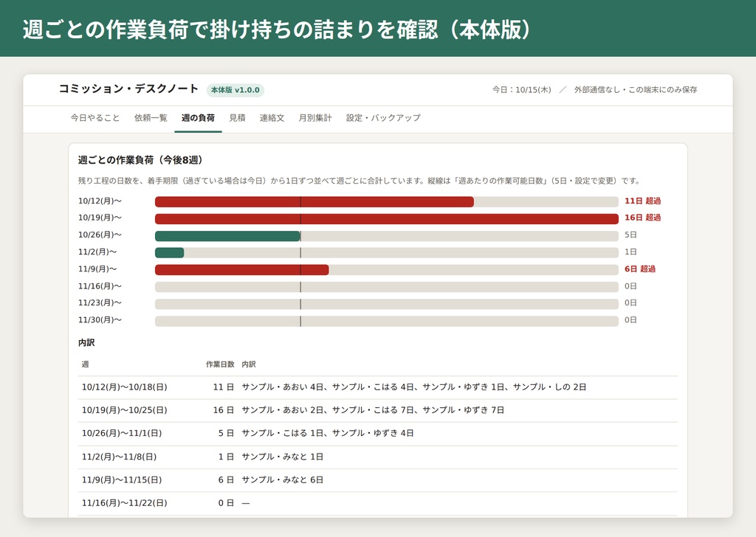The width and height of the screenshot is (756, 537).
Task: Click the 10/19(月)〜 week label in chart
Action: pos(100,218)
